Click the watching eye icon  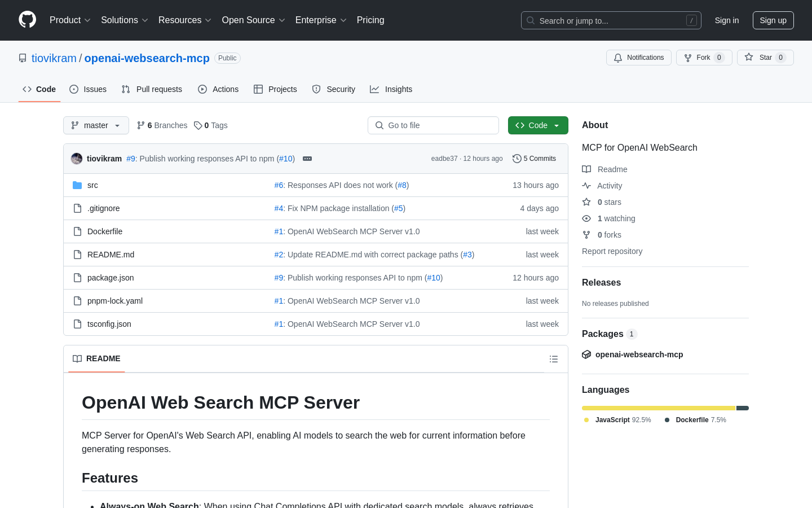click(586, 218)
